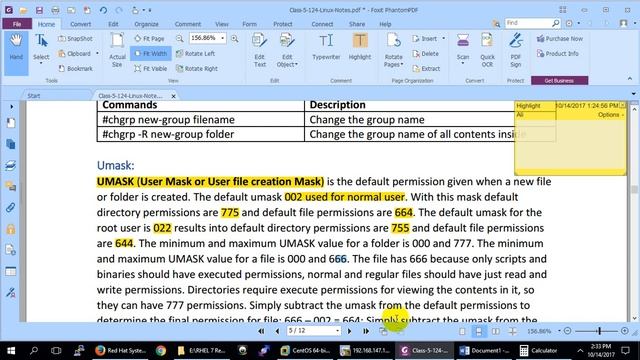Open the Pages thumbnail panel in the sidebar
This screenshot has height=360, width=640.
click(x=11, y=144)
